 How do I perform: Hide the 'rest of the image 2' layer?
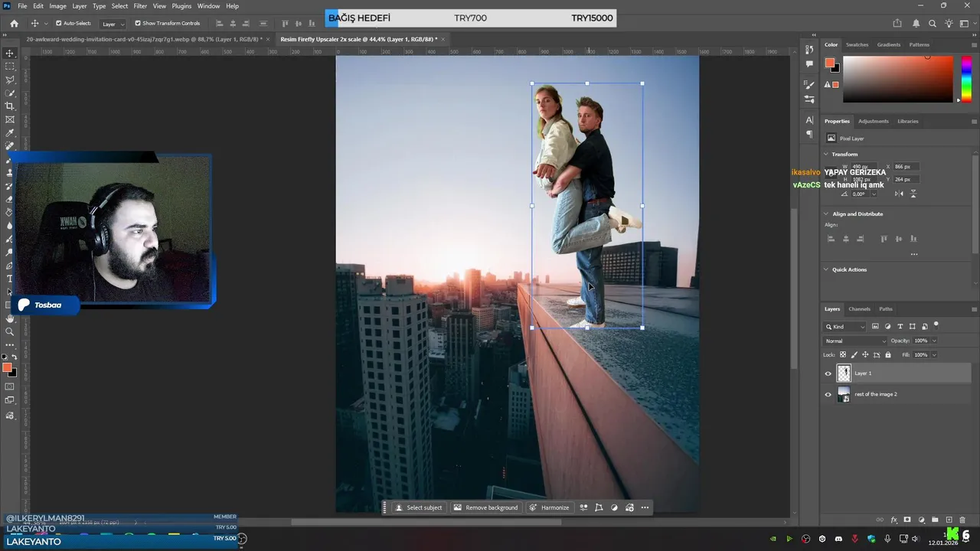828,395
